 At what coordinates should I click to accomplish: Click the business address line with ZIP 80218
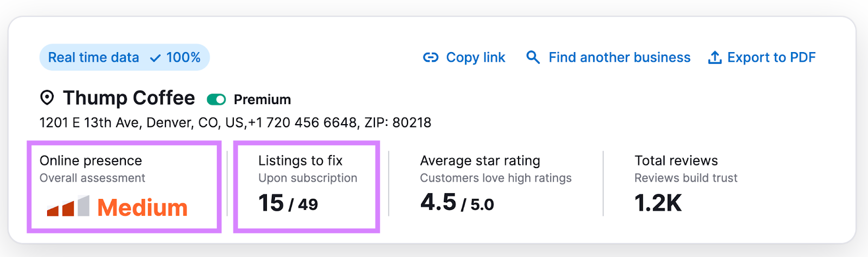point(235,123)
